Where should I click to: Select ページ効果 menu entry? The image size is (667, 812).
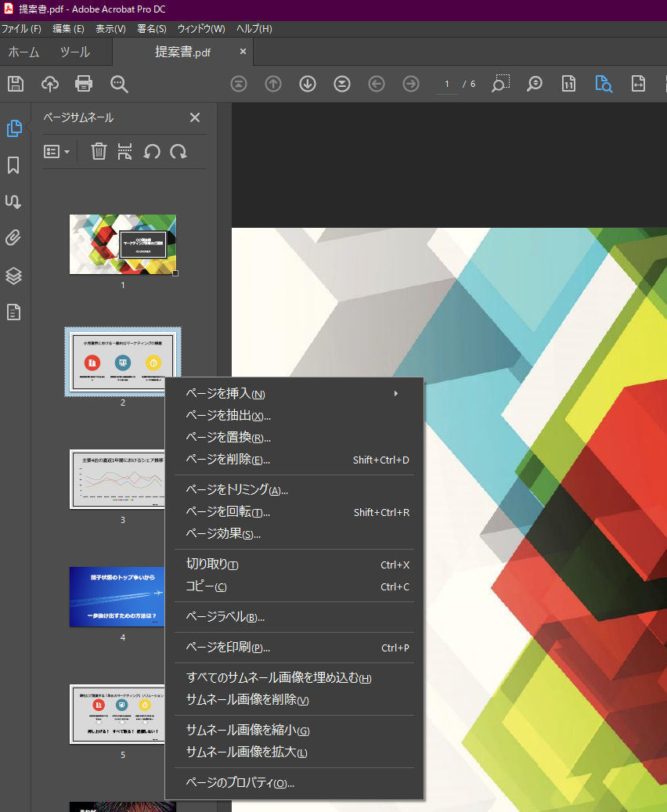(294, 534)
